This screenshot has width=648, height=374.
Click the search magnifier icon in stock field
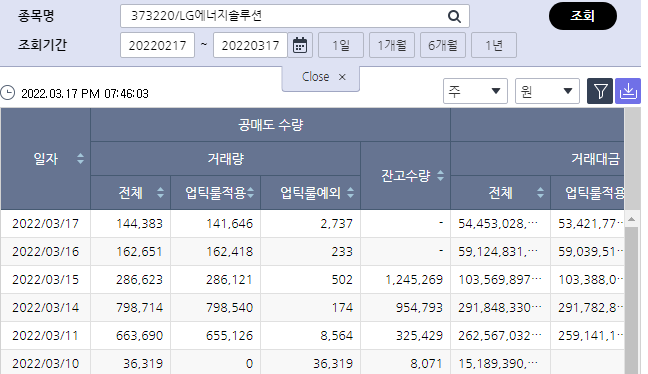coord(454,16)
